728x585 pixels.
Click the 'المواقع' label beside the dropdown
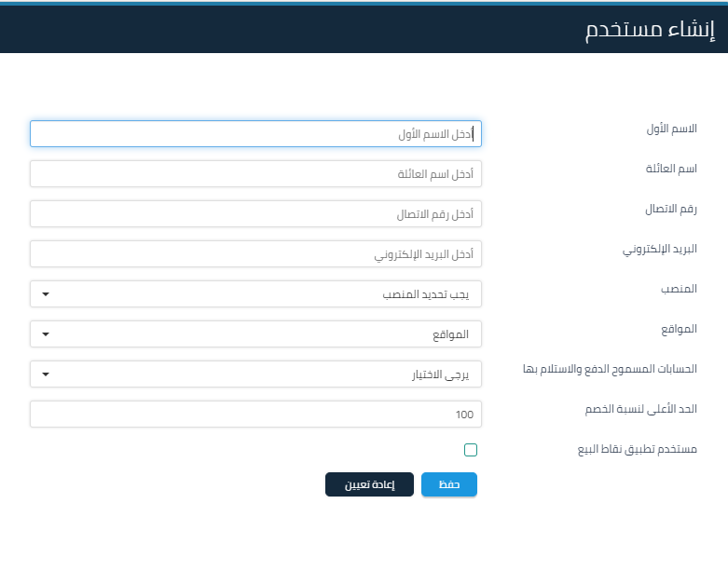(x=679, y=329)
